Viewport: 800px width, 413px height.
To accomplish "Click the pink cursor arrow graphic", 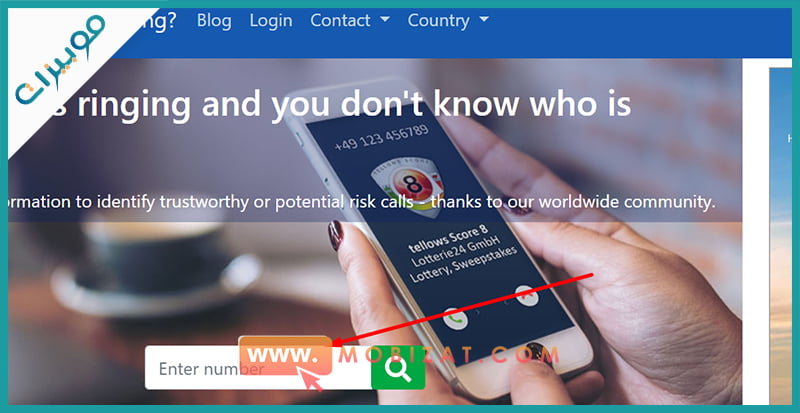I will tap(310, 380).
